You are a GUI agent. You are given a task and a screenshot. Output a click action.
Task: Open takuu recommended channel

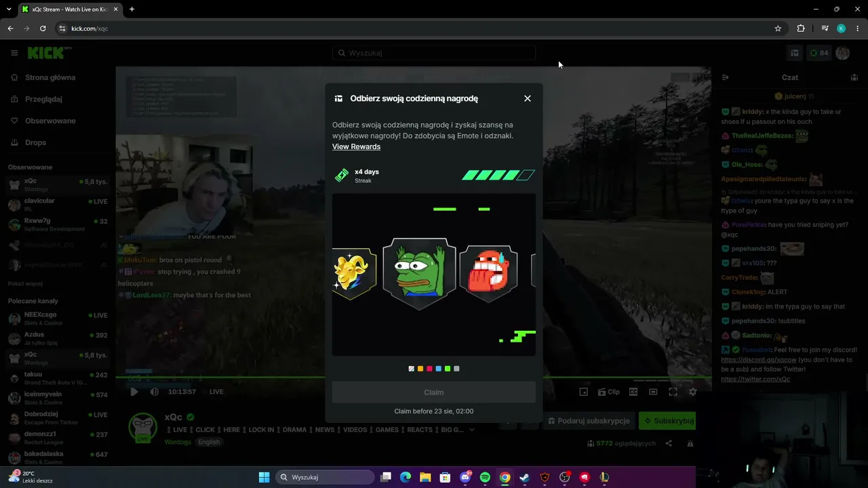58,378
